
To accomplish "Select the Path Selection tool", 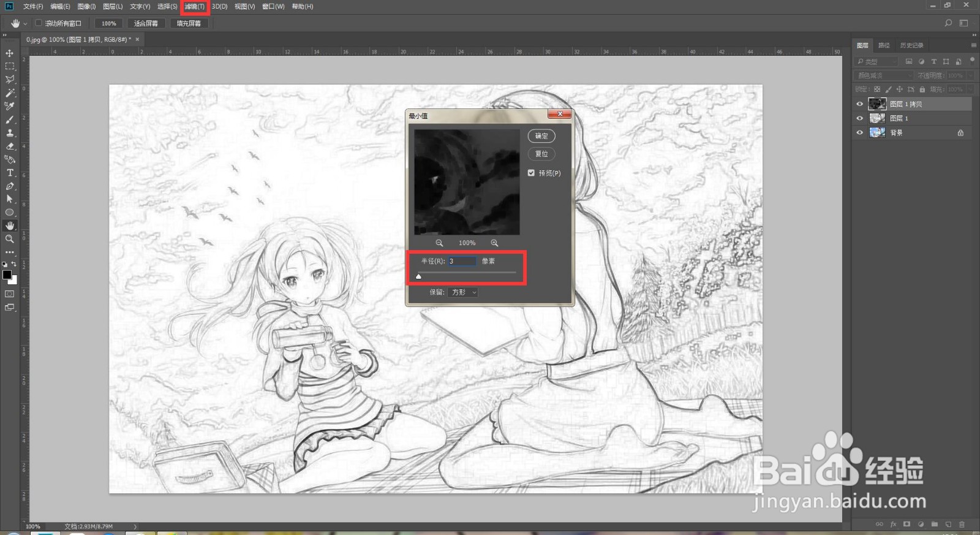I will [x=10, y=199].
